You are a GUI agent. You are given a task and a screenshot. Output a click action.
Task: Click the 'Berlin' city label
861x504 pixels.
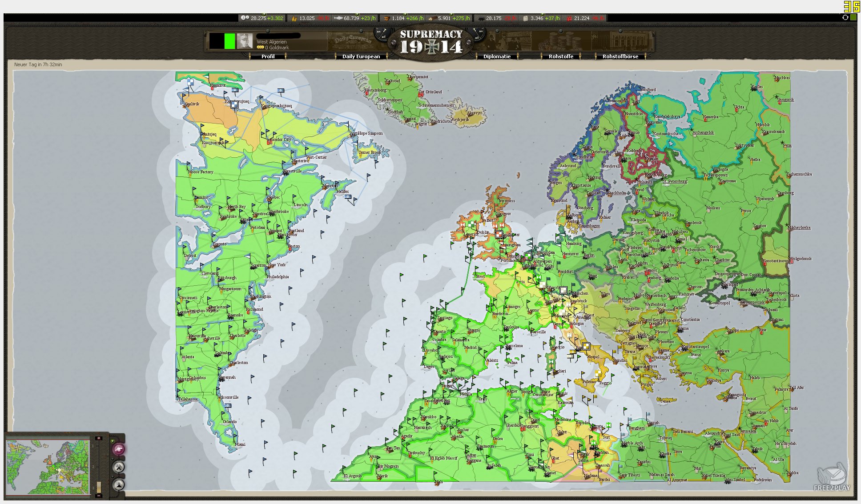tap(589, 255)
